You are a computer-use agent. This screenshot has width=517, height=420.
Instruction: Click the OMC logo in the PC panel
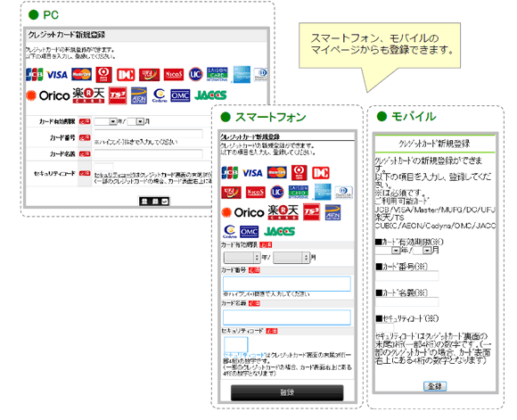(x=180, y=95)
